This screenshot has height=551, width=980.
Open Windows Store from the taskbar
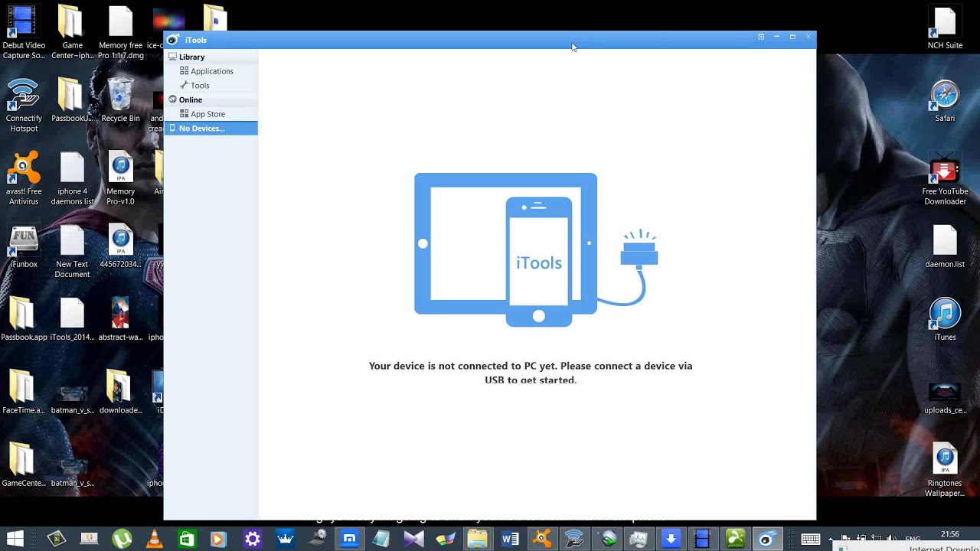click(x=187, y=539)
